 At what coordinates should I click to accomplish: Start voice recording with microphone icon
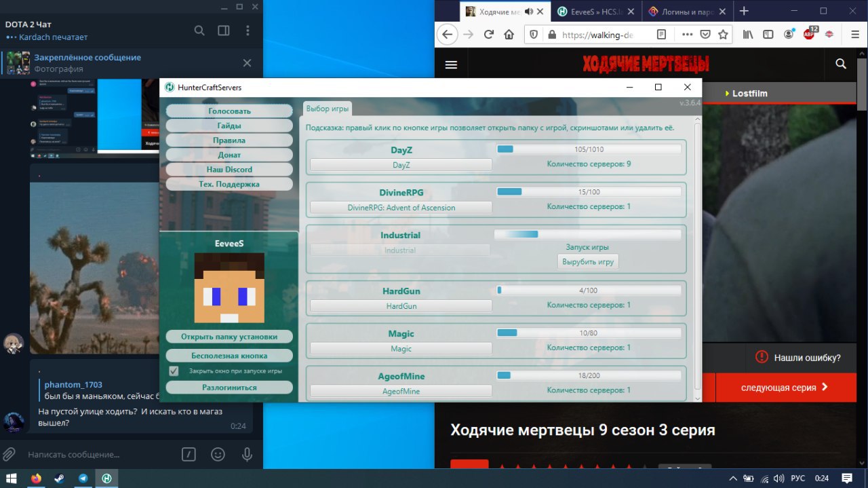tap(247, 454)
